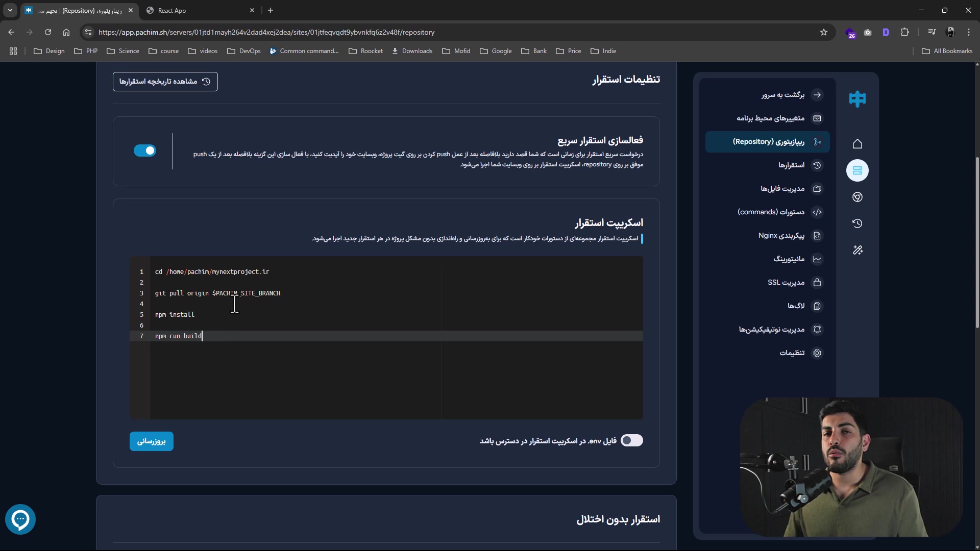Click the browser address bar URL
This screenshot has height=551, width=980.
click(x=265, y=32)
